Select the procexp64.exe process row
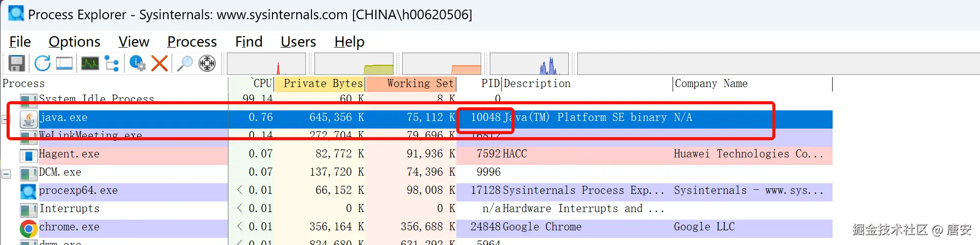The image size is (980, 245). tap(416, 192)
